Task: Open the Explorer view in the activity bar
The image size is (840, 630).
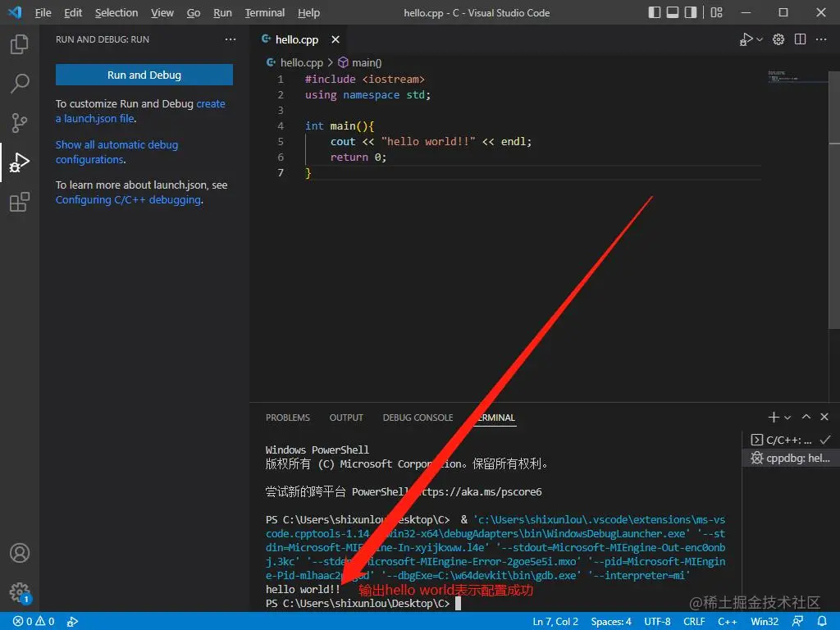Action: [x=20, y=43]
